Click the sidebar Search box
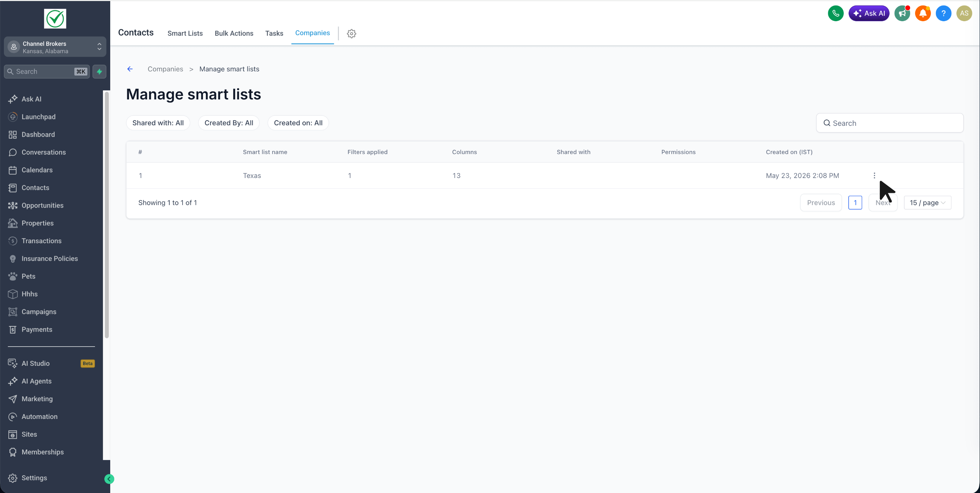The width and height of the screenshot is (980, 493). pyautogui.click(x=47, y=72)
